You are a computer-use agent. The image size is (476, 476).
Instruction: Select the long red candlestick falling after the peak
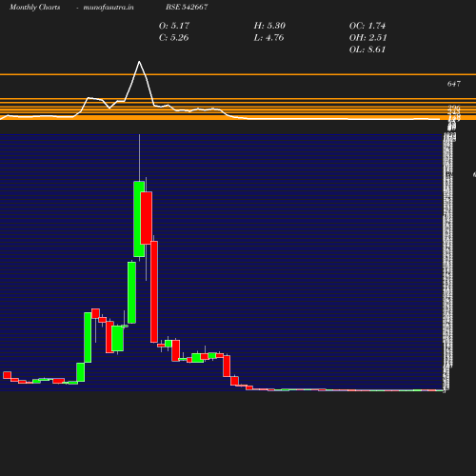(154, 291)
